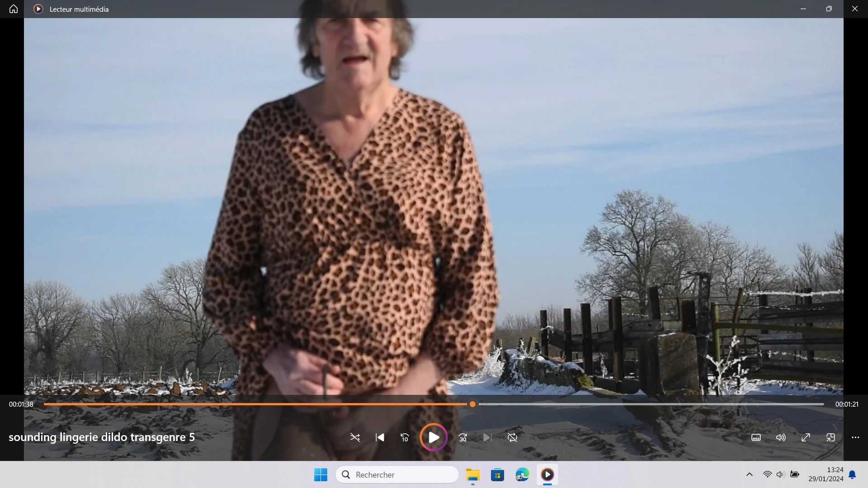Go to the previous track

click(380, 437)
